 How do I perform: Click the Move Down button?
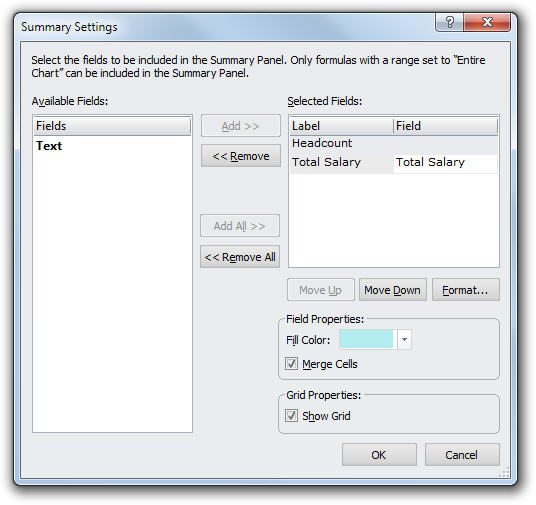point(392,290)
